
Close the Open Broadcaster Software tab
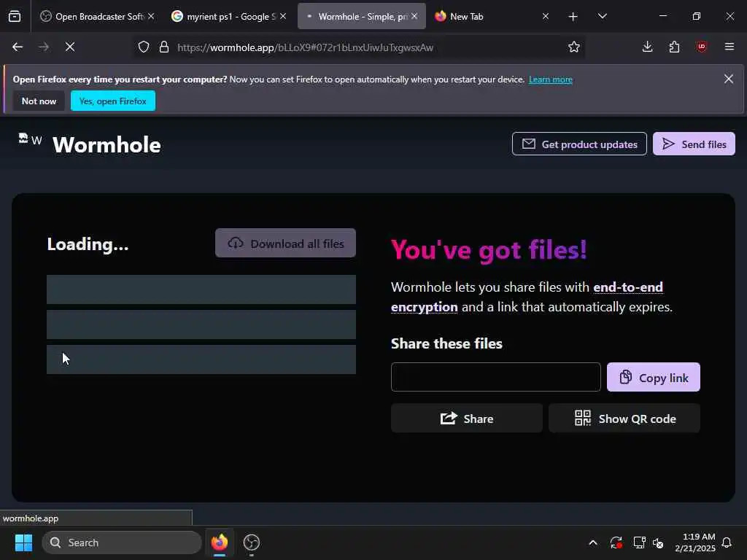(151, 16)
